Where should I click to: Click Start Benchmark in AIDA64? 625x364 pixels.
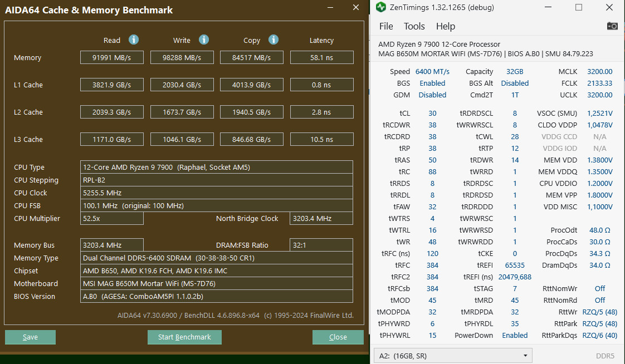pos(184,337)
